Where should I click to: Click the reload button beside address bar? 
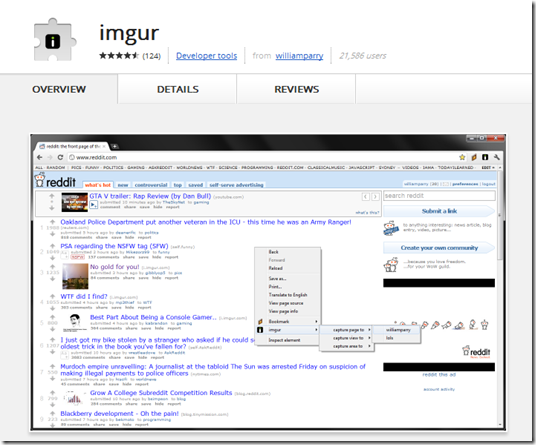(x=60, y=157)
